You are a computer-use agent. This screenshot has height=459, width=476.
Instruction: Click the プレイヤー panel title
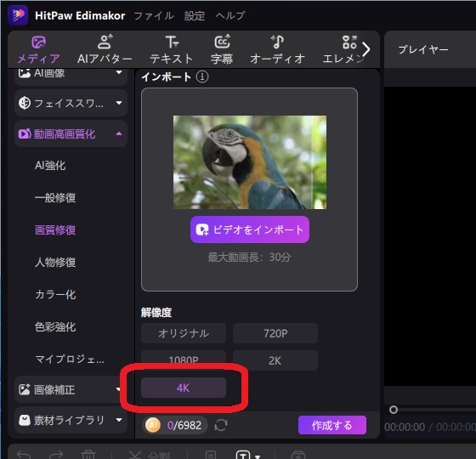click(x=423, y=49)
